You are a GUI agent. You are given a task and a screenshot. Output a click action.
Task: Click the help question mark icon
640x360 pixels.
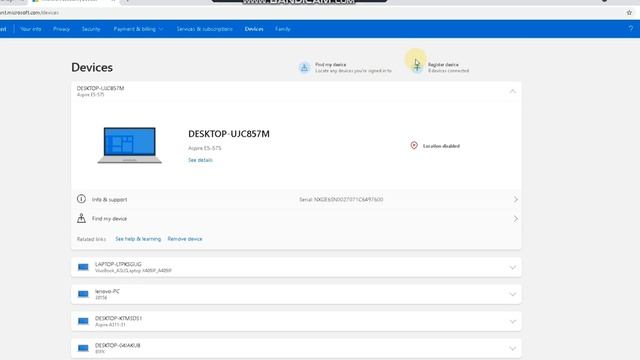pyautogui.click(x=631, y=29)
